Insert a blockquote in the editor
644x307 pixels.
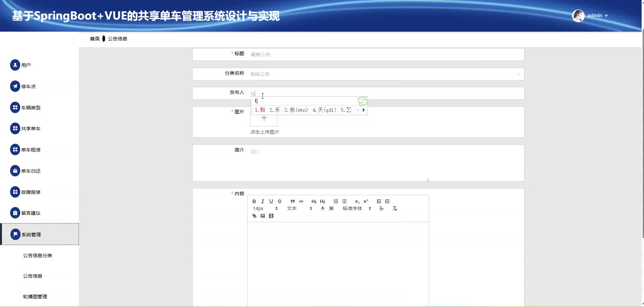[x=293, y=201]
